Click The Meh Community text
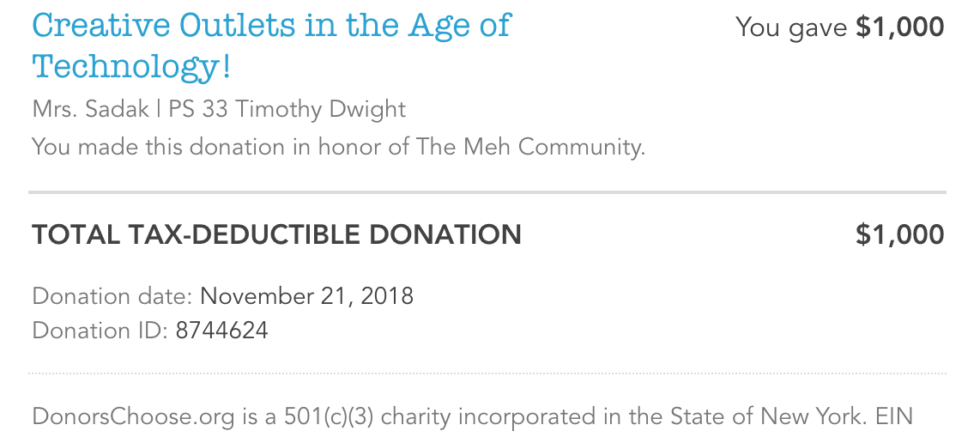This screenshot has height=431, width=980. (530, 147)
